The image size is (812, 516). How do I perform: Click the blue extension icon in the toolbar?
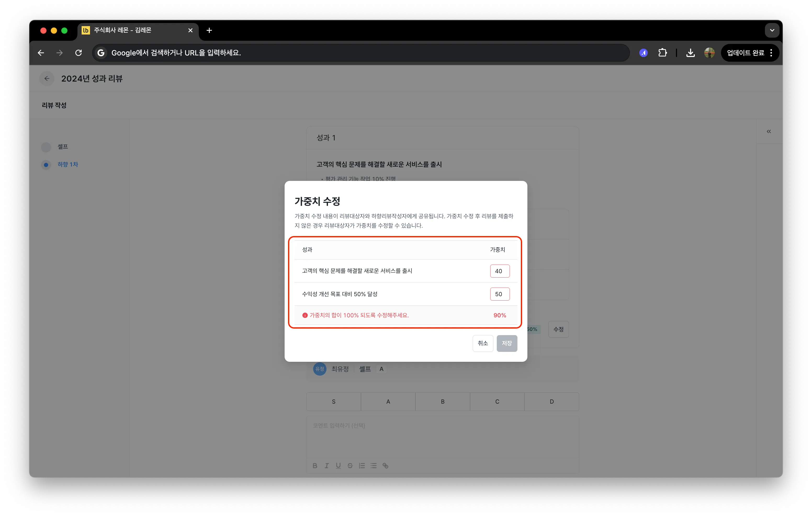pyautogui.click(x=643, y=53)
